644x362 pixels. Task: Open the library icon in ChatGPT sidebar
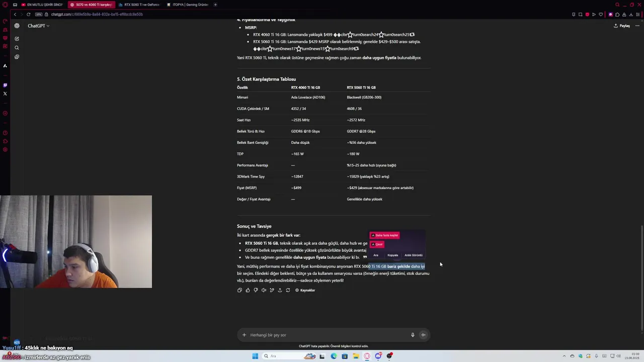point(17,57)
